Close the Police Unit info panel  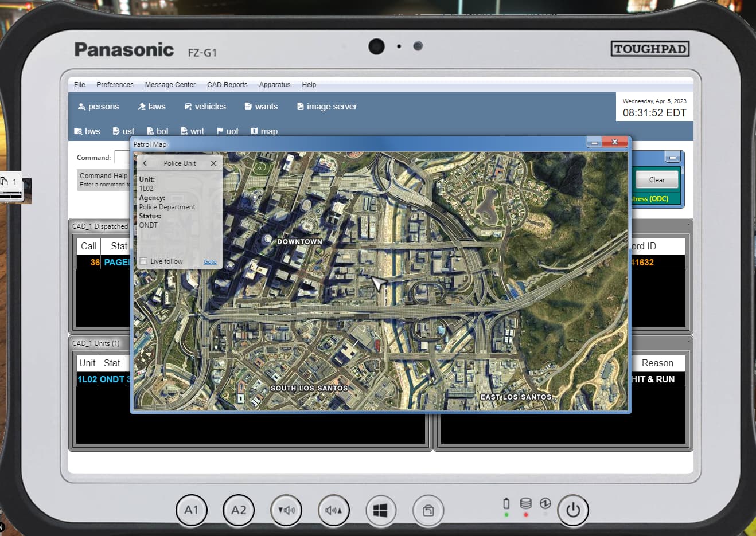(x=213, y=163)
